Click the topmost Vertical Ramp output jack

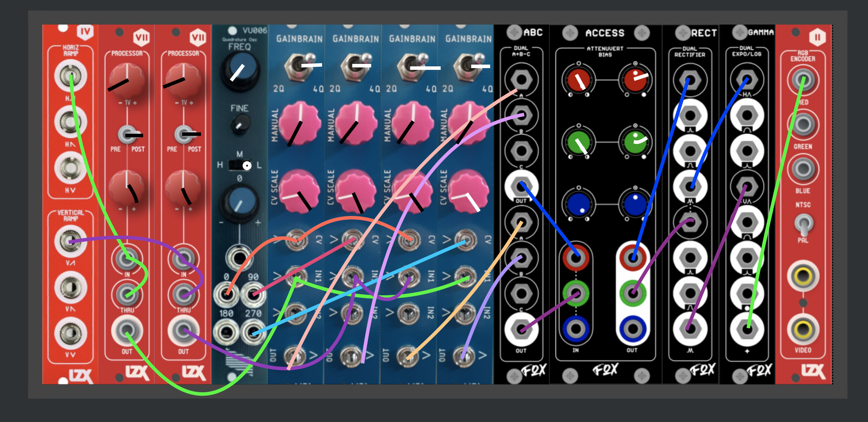pyautogui.click(x=71, y=242)
